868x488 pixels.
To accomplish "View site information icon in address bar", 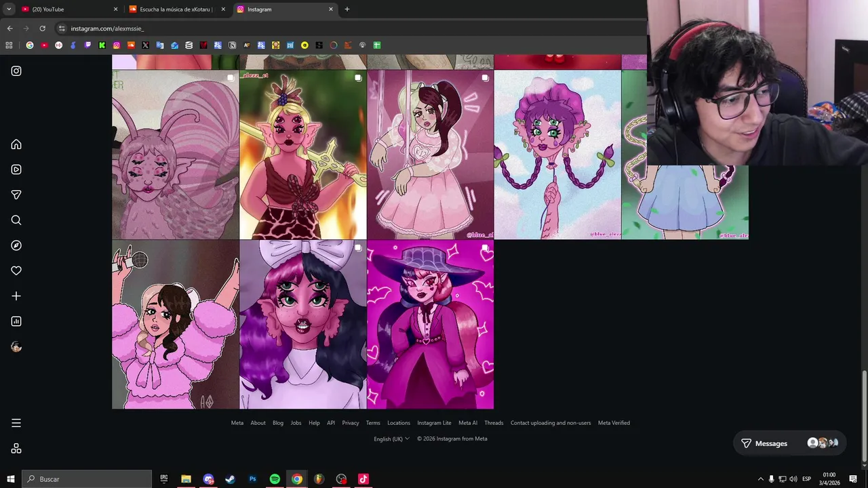I will coord(62,28).
